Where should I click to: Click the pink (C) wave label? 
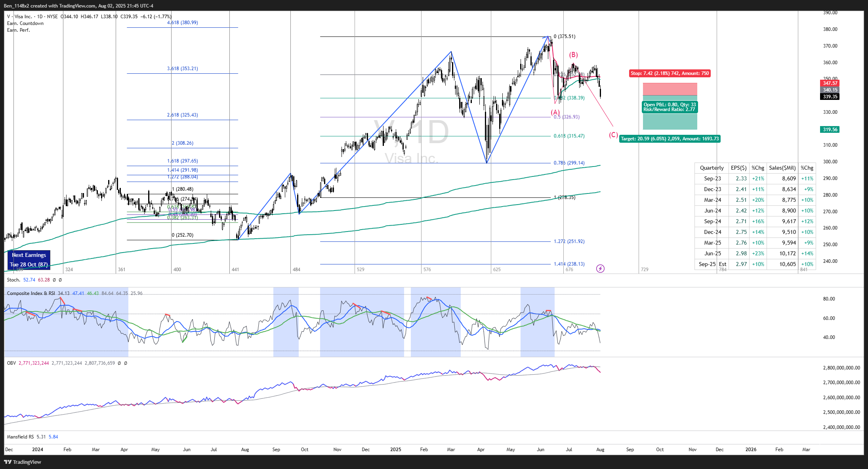613,135
